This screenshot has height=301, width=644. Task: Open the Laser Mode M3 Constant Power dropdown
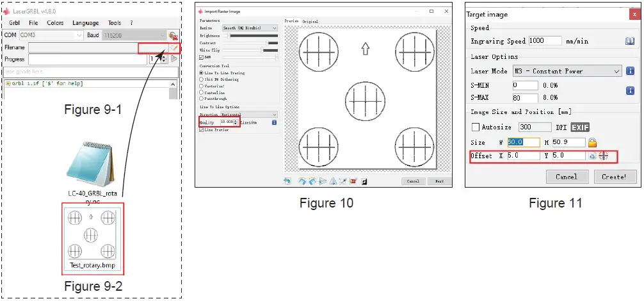pyautogui.click(x=568, y=71)
